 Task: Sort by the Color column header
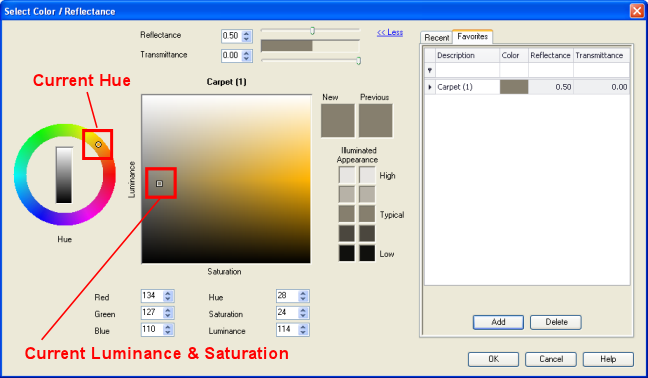tap(514, 55)
